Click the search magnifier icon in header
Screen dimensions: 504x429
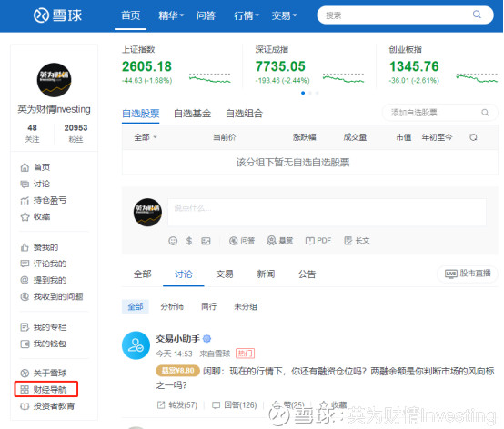click(x=477, y=15)
